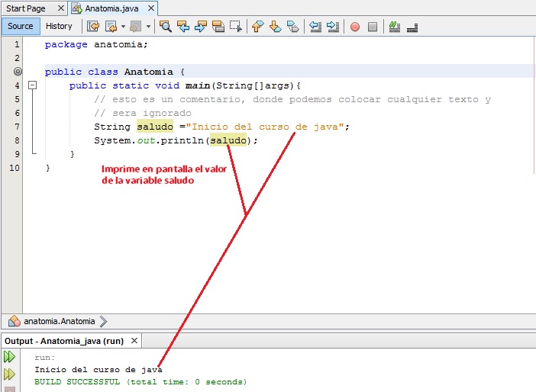This screenshot has height=392, width=536.
Task: Toggle Highlight Search icon
Action: [x=218, y=27]
